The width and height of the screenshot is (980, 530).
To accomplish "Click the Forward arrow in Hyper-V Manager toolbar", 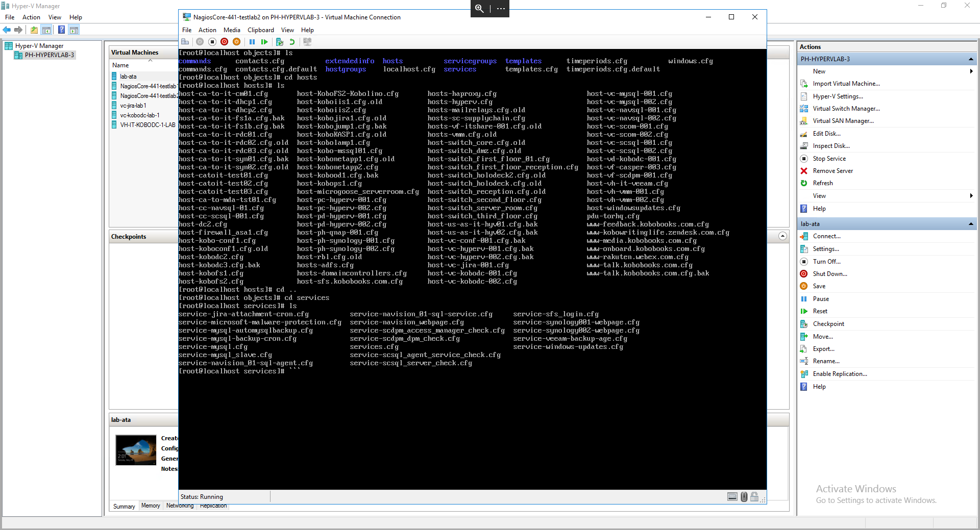I will (x=19, y=30).
